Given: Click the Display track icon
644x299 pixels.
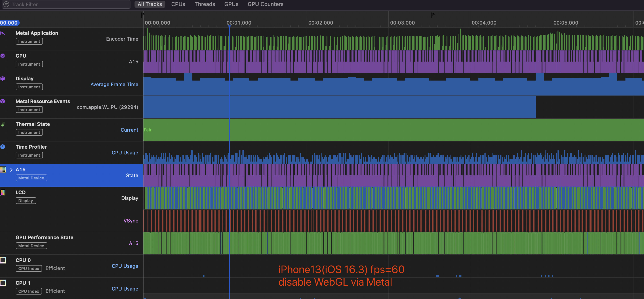Looking at the screenshot, I should click(2, 78).
